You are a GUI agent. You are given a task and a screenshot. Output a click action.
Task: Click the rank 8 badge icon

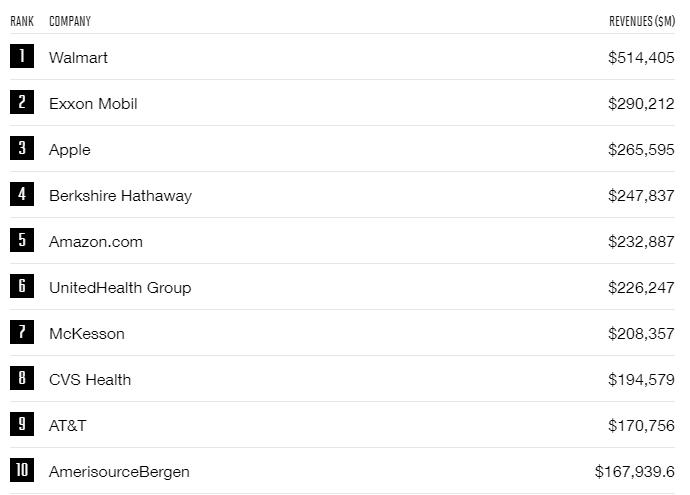[x=22, y=379]
